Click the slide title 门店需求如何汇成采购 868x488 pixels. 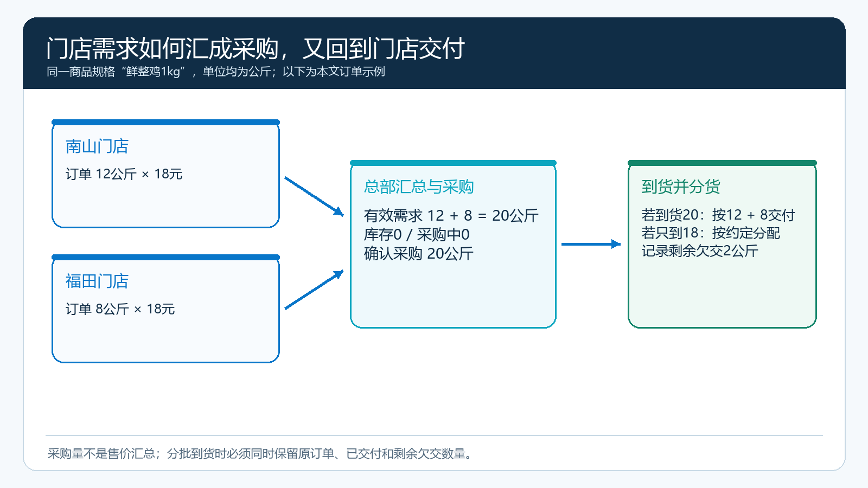[255, 49]
